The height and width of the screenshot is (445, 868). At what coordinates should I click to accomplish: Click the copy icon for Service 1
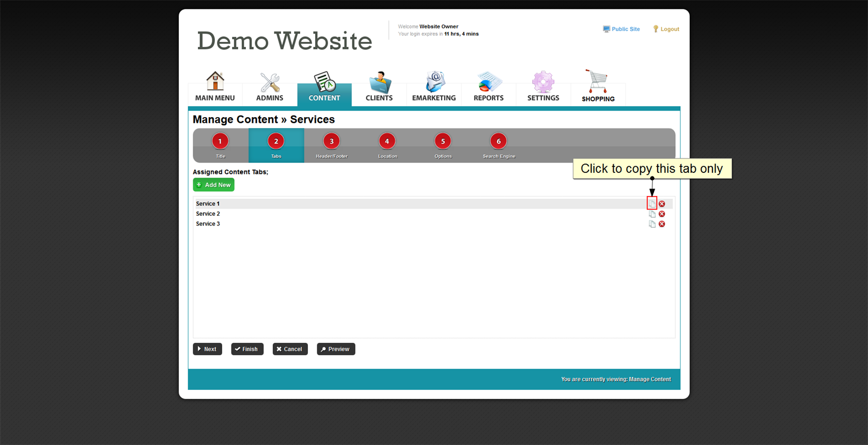point(652,204)
